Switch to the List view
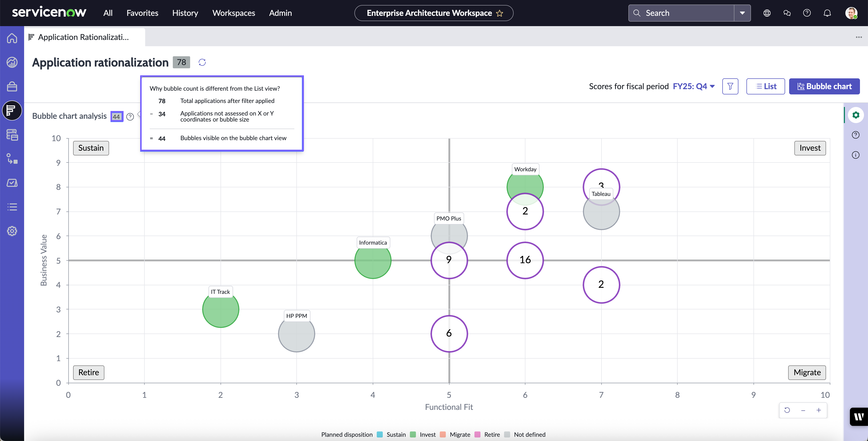Image resolution: width=868 pixels, height=441 pixels. point(766,86)
